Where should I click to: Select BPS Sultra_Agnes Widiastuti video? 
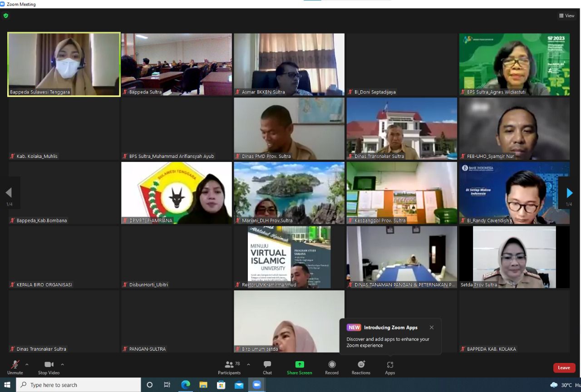click(x=514, y=64)
